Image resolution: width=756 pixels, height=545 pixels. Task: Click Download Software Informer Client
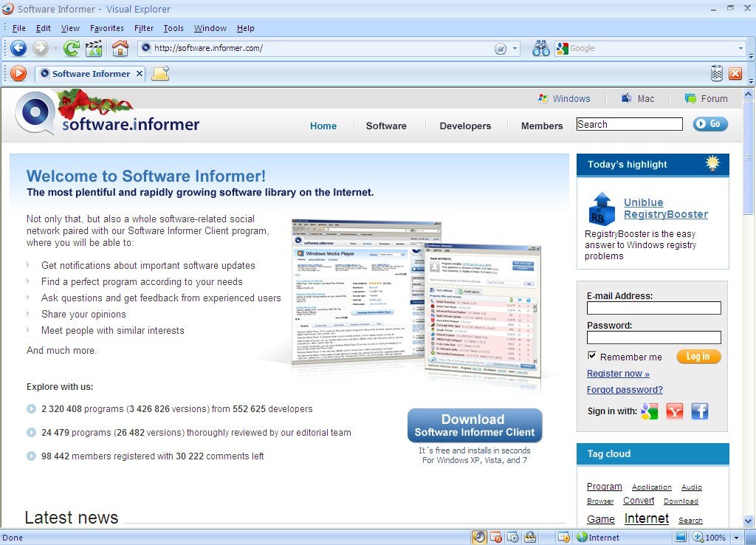click(474, 425)
